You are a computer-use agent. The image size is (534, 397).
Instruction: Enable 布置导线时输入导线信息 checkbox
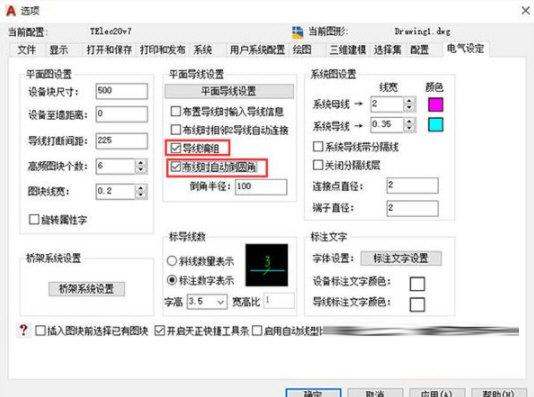pyautogui.click(x=175, y=111)
